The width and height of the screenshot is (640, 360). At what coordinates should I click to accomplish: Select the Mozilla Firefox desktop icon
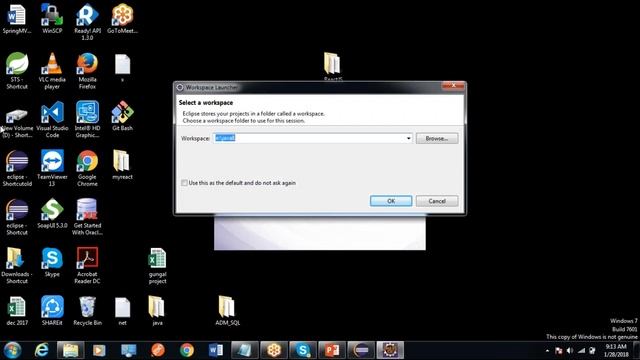click(x=87, y=71)
